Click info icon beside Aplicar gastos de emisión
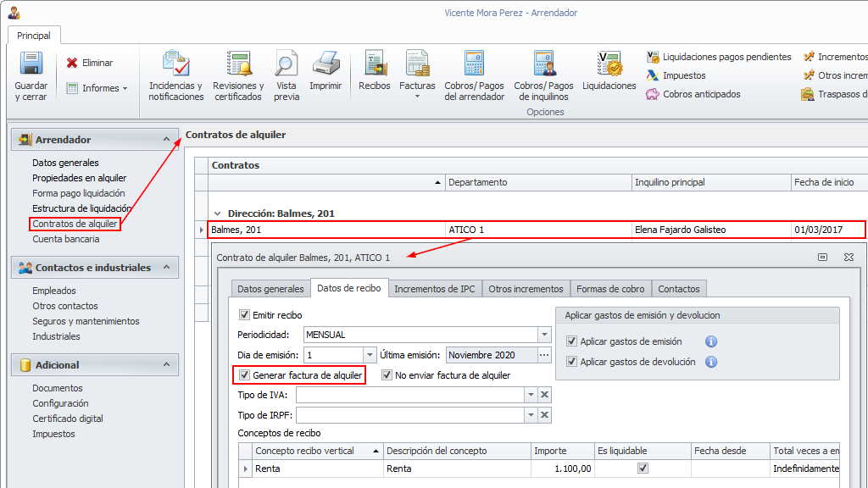Viewport: 868px width, 488px height. pos(711,341)
